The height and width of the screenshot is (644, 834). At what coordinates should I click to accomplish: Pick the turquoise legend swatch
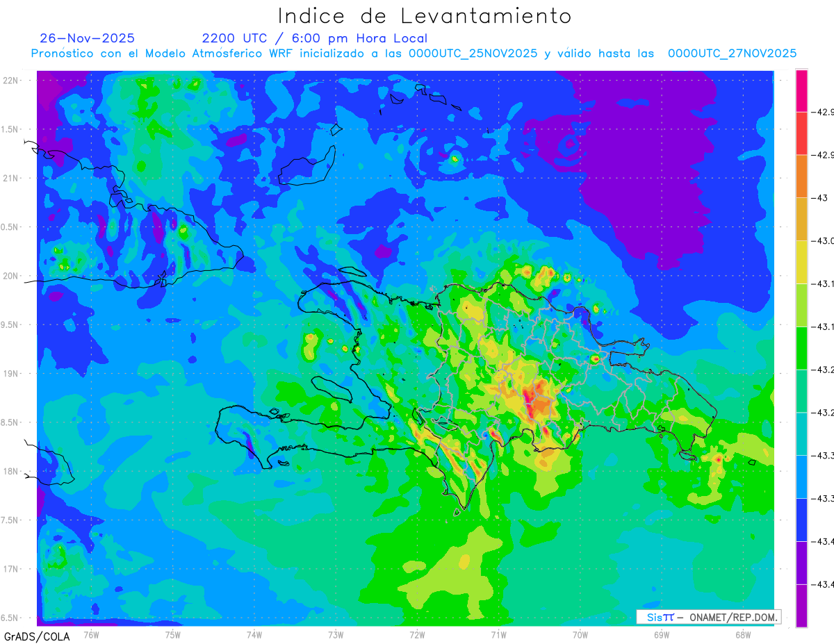point(801,434)
